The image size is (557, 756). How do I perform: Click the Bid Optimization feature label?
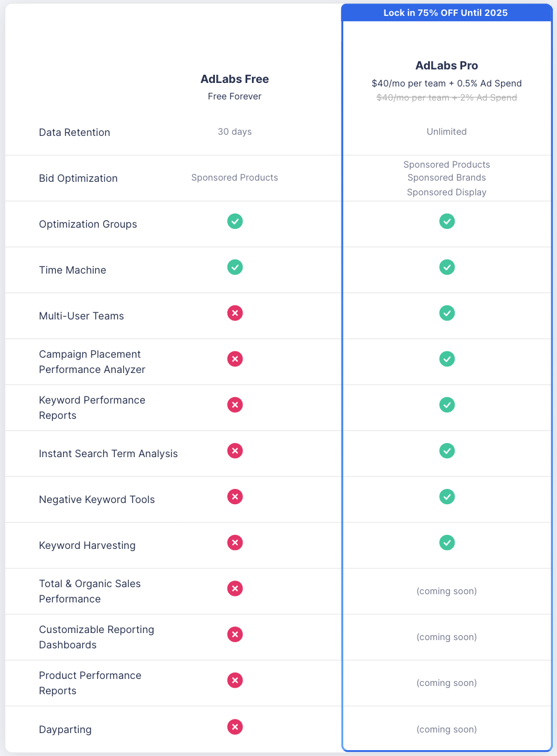[78, 178]
